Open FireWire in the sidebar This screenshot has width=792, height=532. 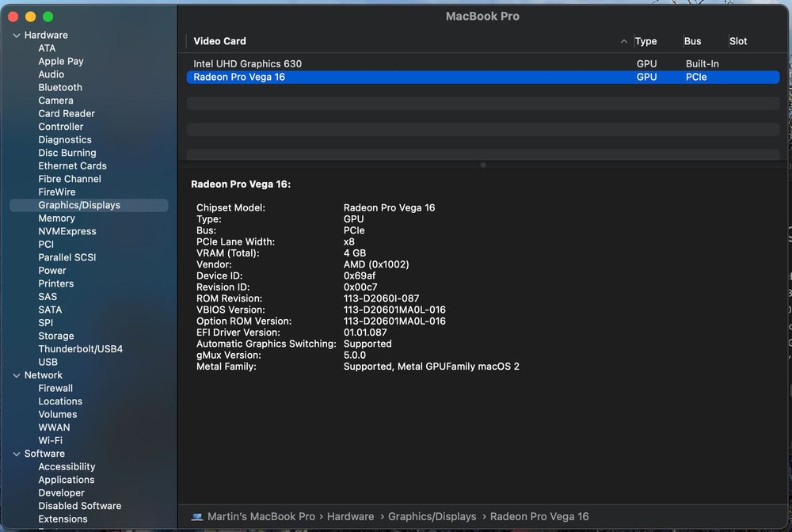pyautogui.click(x=56, y=192)
